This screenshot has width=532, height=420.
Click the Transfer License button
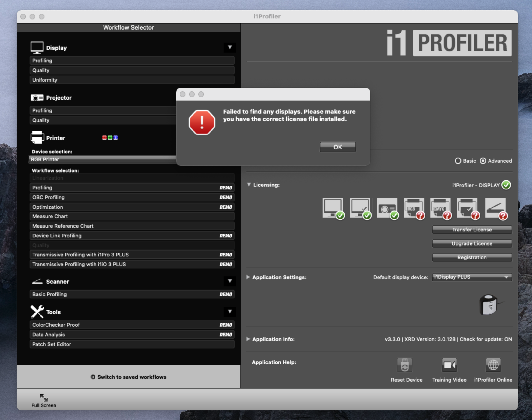472,230
